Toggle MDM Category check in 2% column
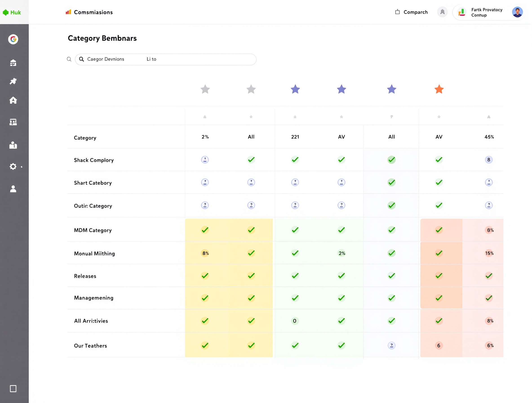532x403 pixels. (x=205, y=230)
